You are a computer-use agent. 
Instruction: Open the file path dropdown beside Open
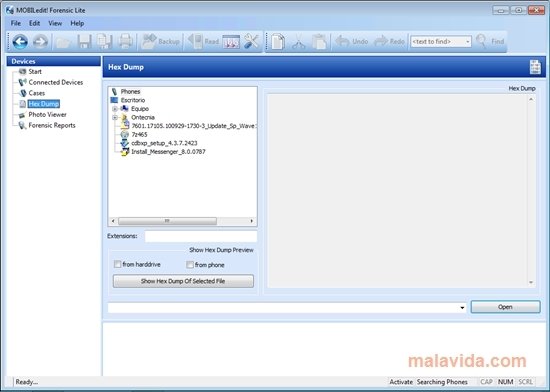tap(462, 307)
